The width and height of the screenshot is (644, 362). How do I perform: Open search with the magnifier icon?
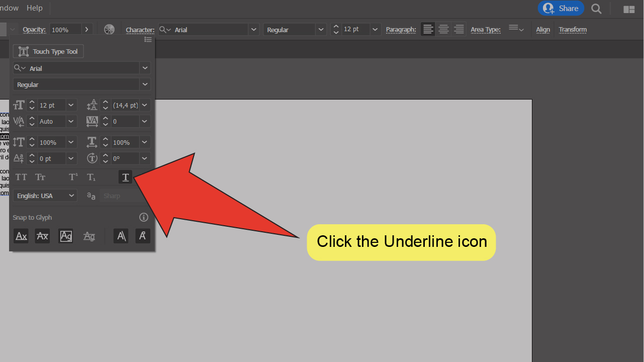click(x=596, y=9)
